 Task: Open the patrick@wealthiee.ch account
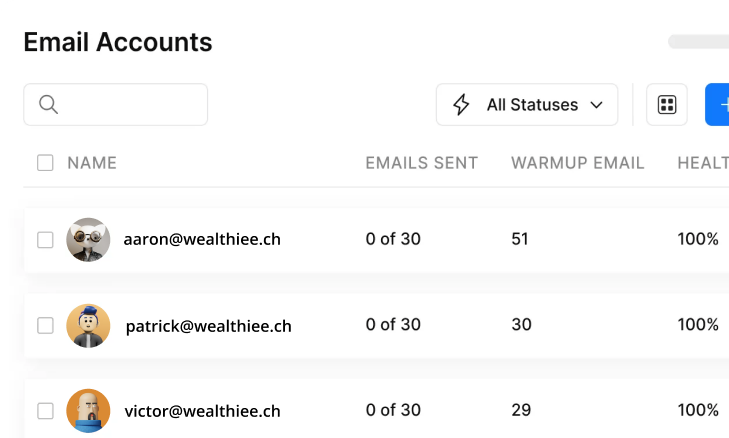(208, 325)
